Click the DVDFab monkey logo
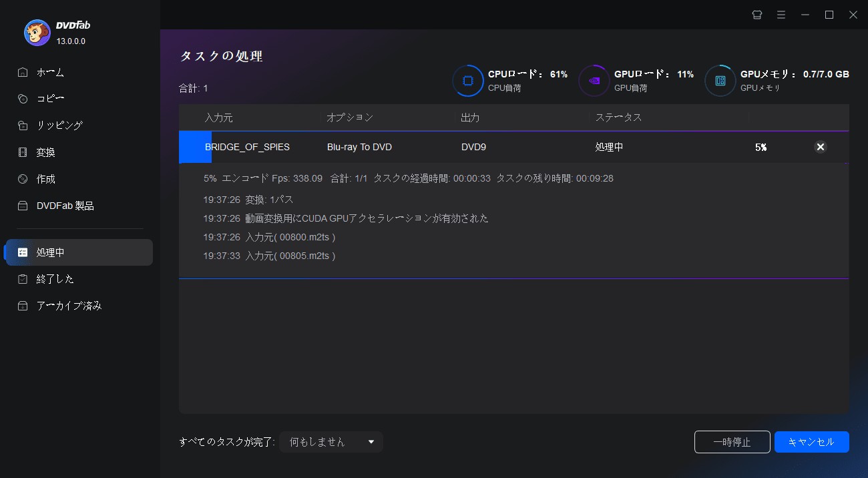 [37, 33]
